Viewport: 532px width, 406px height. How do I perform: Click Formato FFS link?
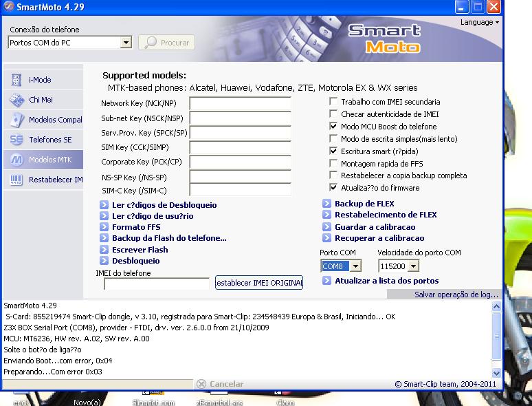tap(136, 227)
